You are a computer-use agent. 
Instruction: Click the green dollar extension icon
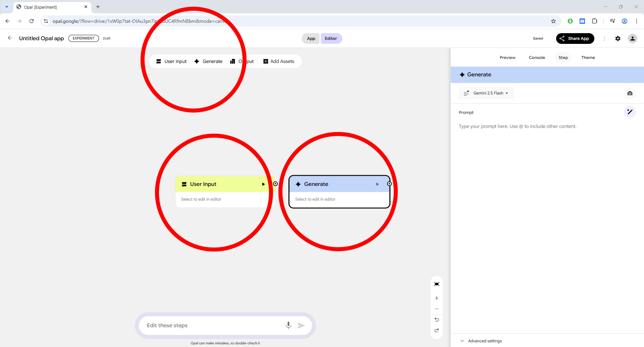click(x=570, y=21)
